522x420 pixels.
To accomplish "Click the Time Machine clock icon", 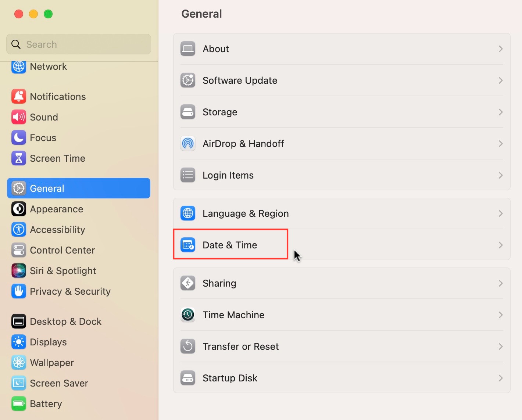I will pyautogui.click(x=188, y=315).
